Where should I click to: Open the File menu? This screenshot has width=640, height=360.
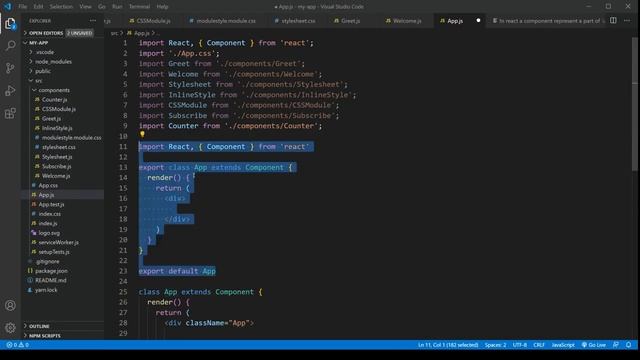click(x=23, y=7)
